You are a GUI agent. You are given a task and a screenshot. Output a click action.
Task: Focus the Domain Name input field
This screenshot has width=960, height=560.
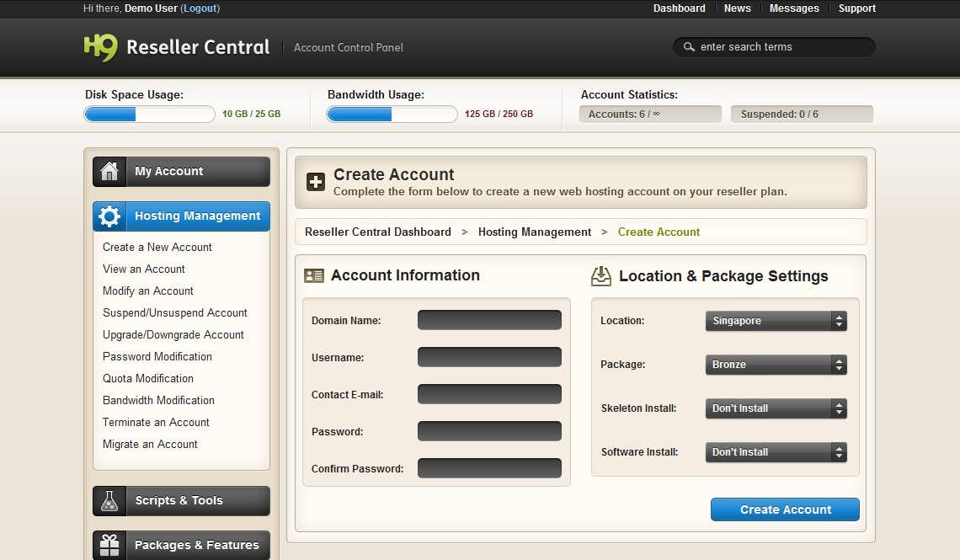pyautogui.click(x=489, y=320)
